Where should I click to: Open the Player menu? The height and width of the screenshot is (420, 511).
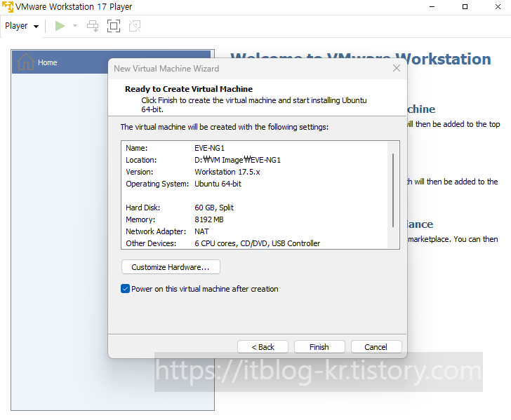coord(22,26)
